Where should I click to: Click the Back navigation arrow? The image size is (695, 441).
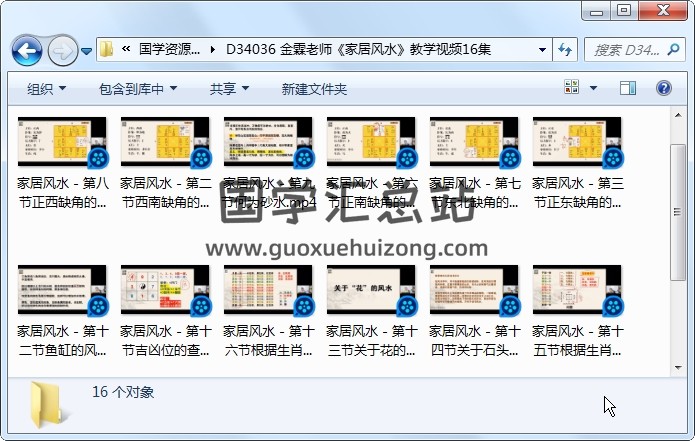point(27,51)
